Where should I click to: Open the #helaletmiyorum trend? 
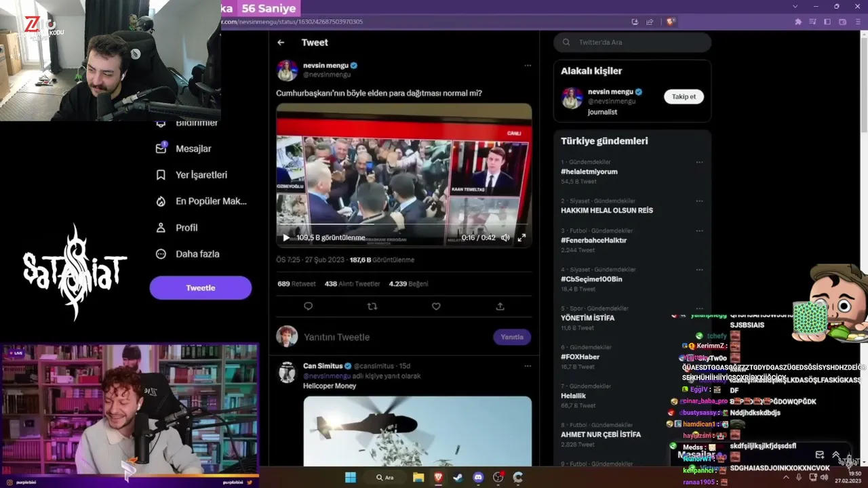(589, 171)
